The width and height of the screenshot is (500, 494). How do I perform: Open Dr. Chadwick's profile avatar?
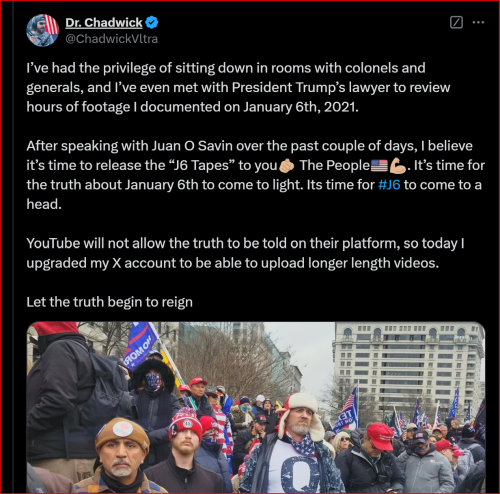(42, 30)
